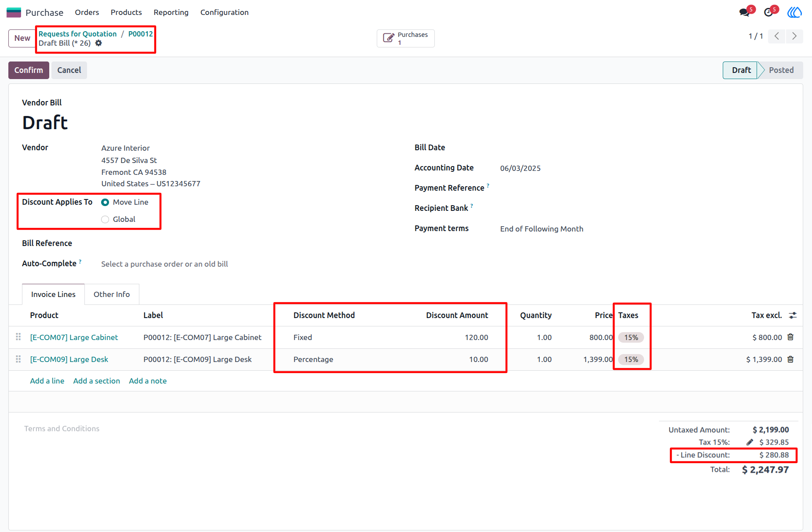The image size is (812, 532).
Task: Click the company logo icon top right
Action: [794, 12]
